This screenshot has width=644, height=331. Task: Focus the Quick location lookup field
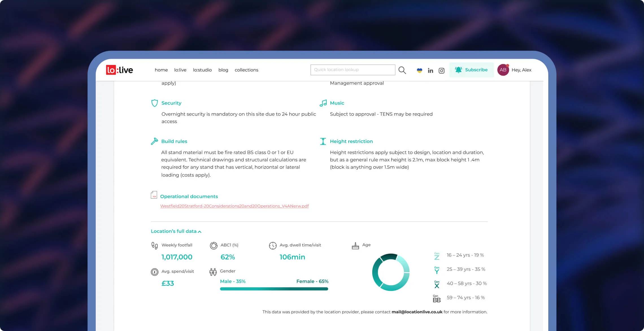pyautogui.click(x=353, y=70)
